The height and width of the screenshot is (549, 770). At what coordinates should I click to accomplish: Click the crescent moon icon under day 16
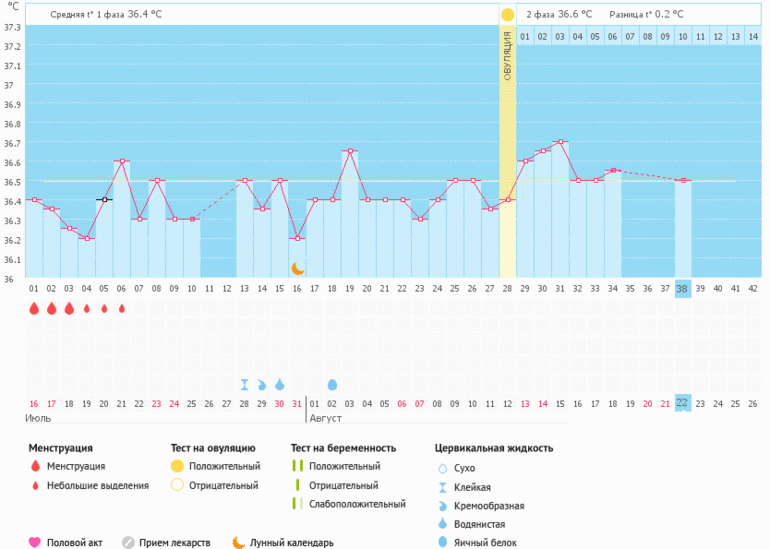coord(297,268)
